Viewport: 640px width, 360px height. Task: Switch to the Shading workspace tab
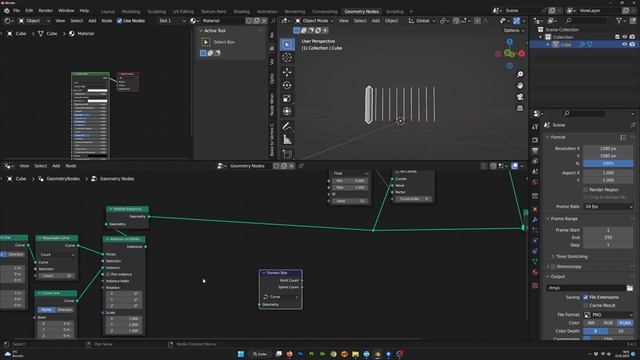coord(241,12)
